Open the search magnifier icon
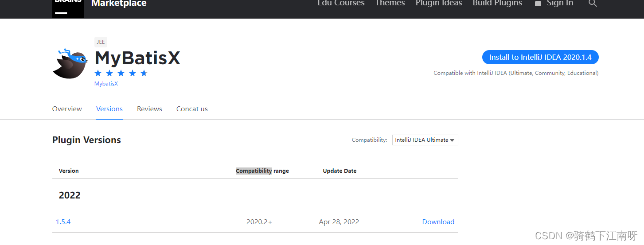Viewport: 644px width, 245px height. pos(593,4)
